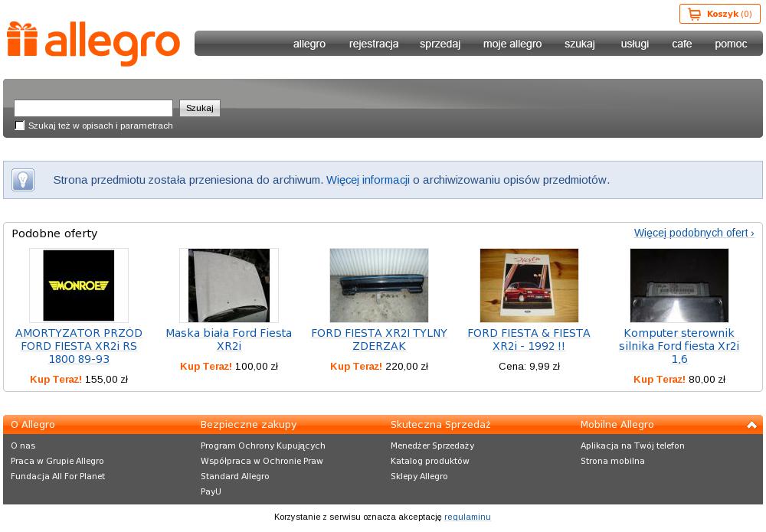The height and width of the screenshot is (532, 766).
Task: Click 'Cena: 9,99 zł' price text
Action: coord(529,367)
